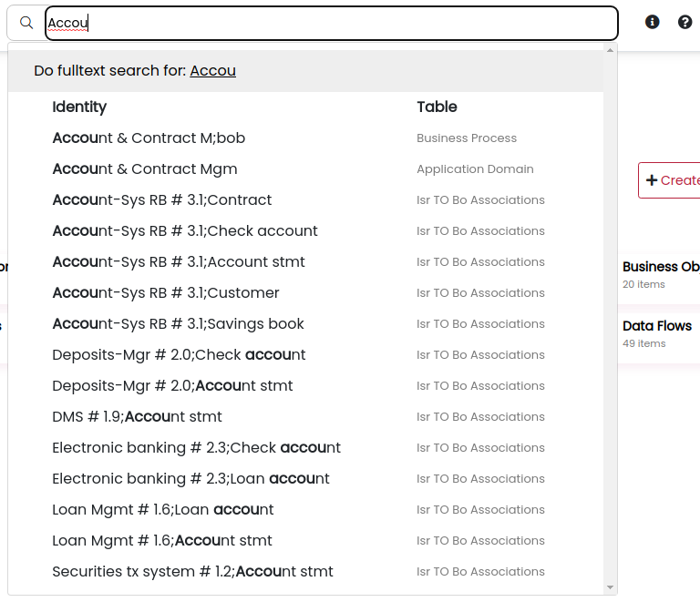Choose Loan Mgmt # 1.6;Loan account
This screenshot has height=602, width=700.
306,510
